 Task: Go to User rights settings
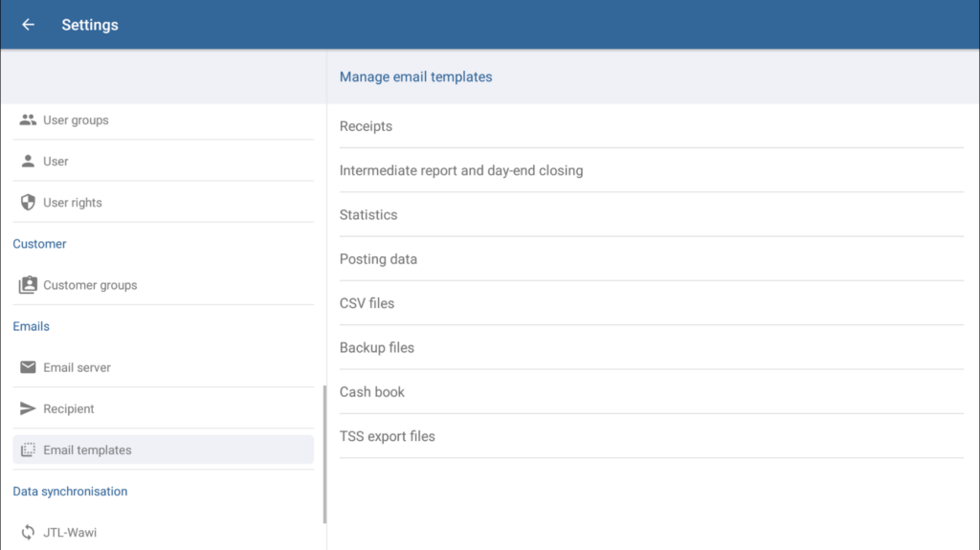[x=73, y=203]
